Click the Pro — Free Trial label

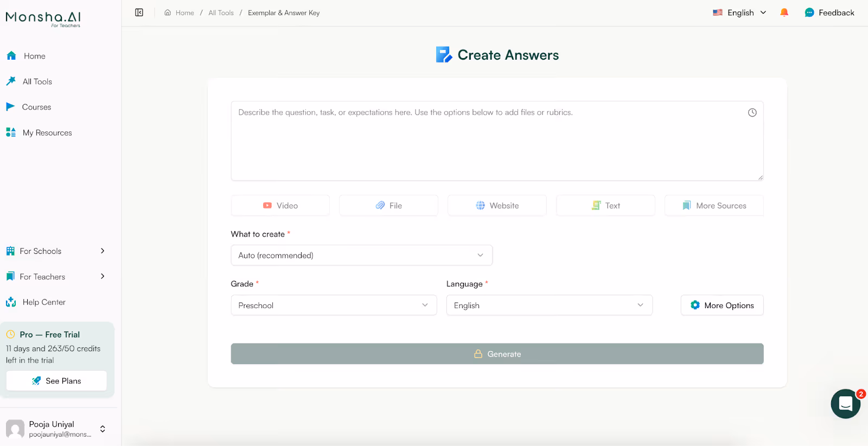pyautogui.click(x=50, y=334)
